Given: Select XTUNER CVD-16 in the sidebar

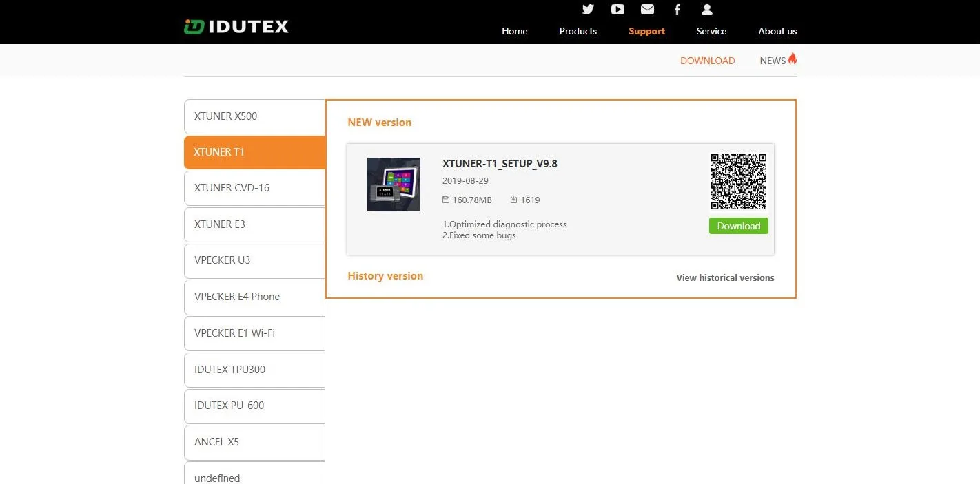Looking at the screenshot, I should [254, 188].
